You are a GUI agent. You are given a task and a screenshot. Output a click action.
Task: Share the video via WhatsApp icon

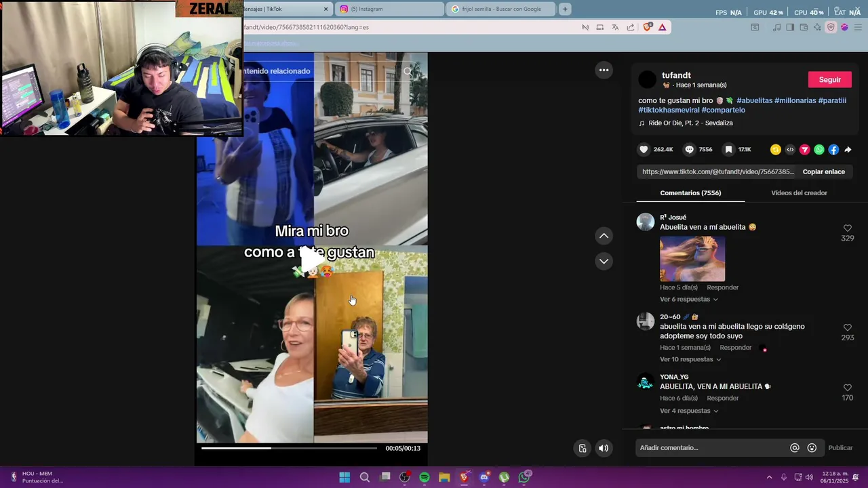tap(819, 149)
